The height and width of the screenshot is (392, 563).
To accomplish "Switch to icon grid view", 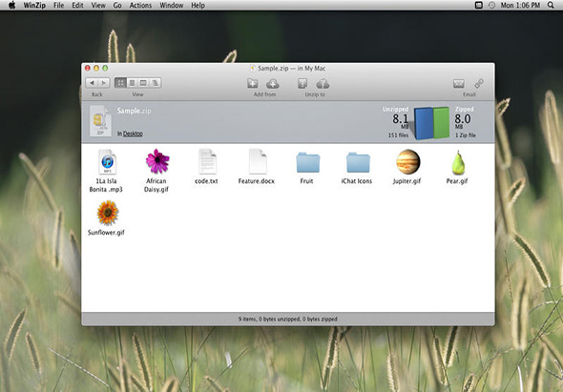I will click(x=120, y=83).
